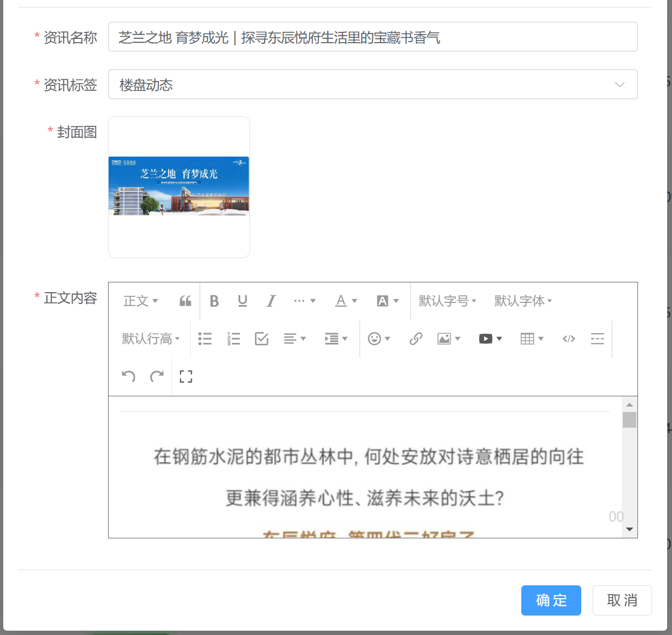Enter fullscreen editor mode

tap(186, 376)
